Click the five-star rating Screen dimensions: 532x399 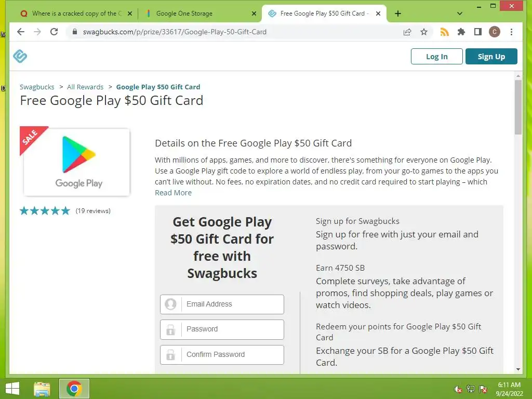[x=45, y=211]
